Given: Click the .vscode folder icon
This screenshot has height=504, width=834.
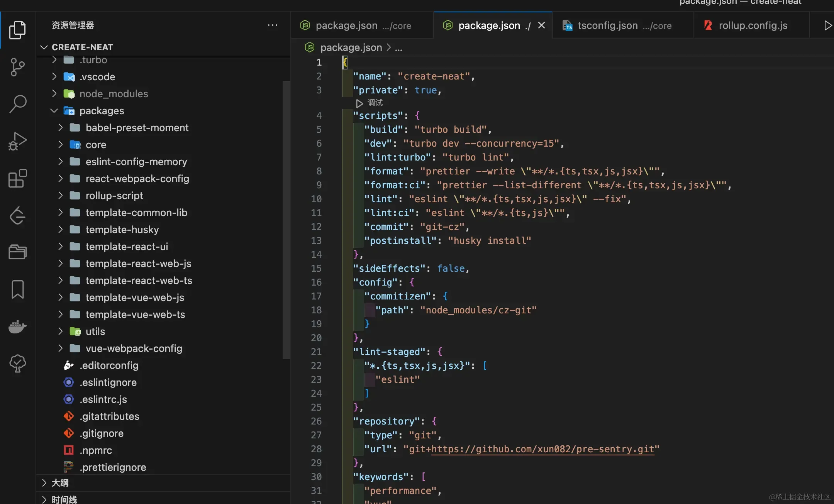Looking at the screenshot, I should (69, 76).
